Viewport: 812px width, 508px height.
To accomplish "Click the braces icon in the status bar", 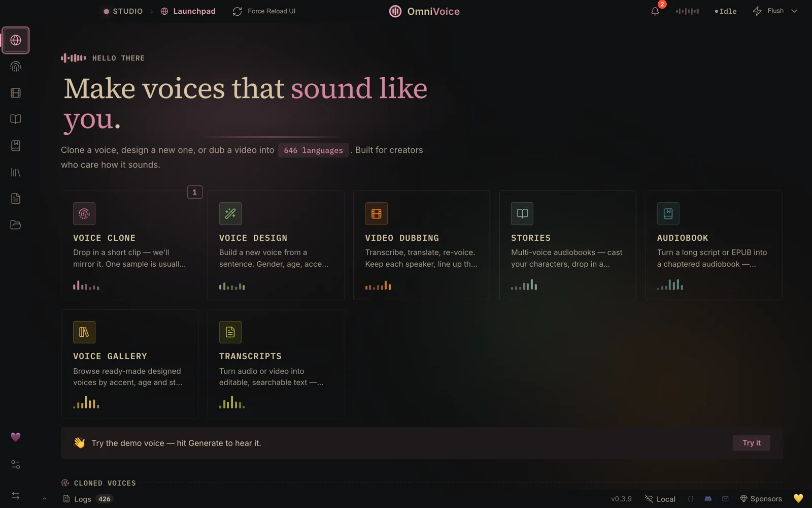I will 691,499.
